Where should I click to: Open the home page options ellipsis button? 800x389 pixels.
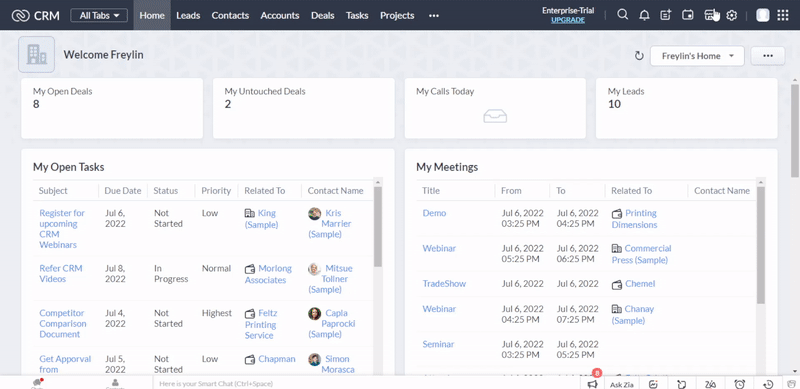tap(767, 56)
